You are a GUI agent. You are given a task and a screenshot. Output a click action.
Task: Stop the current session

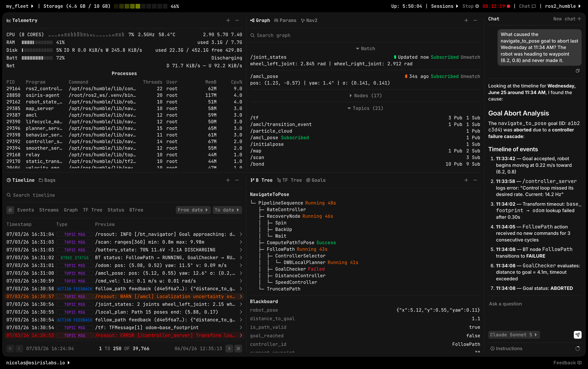point(471,6)
